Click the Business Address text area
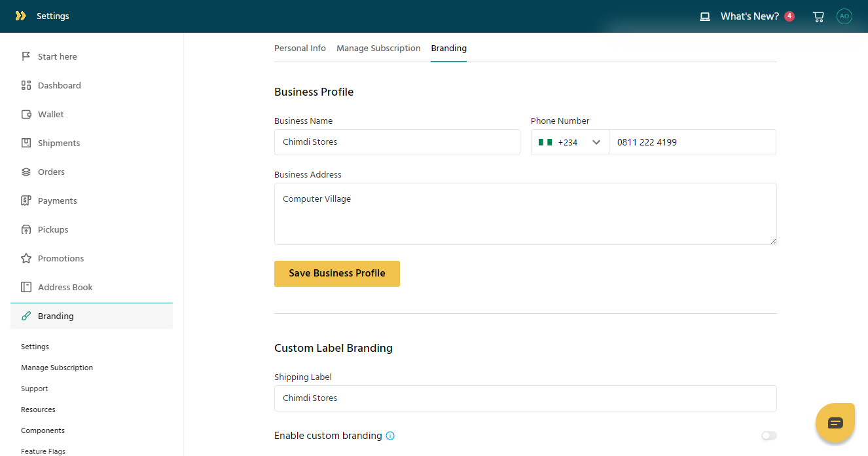868x456 pixels. (x=526, y=214)
